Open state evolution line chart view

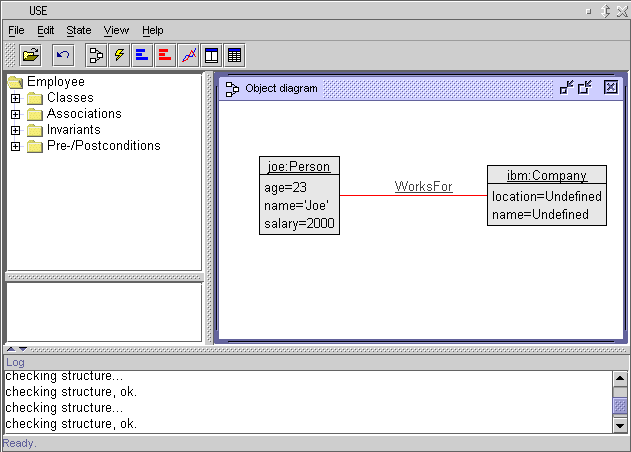click(188, 55)
